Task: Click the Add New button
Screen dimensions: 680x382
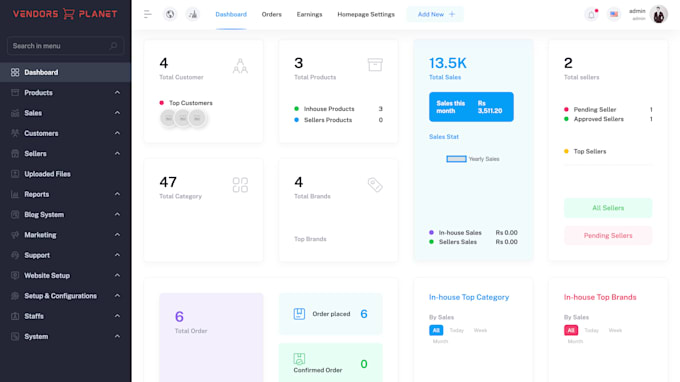Action: tap(435, 14)
